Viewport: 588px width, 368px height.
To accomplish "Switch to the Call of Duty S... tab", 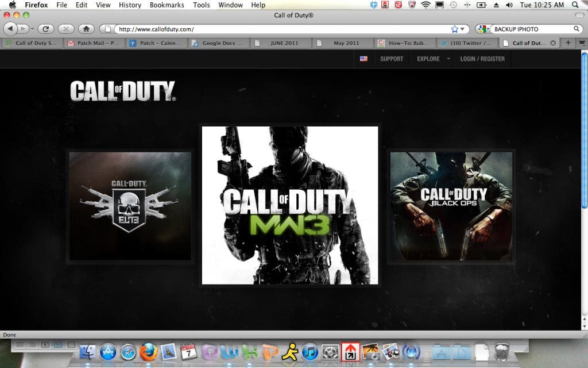I will (x=32, y=43).
